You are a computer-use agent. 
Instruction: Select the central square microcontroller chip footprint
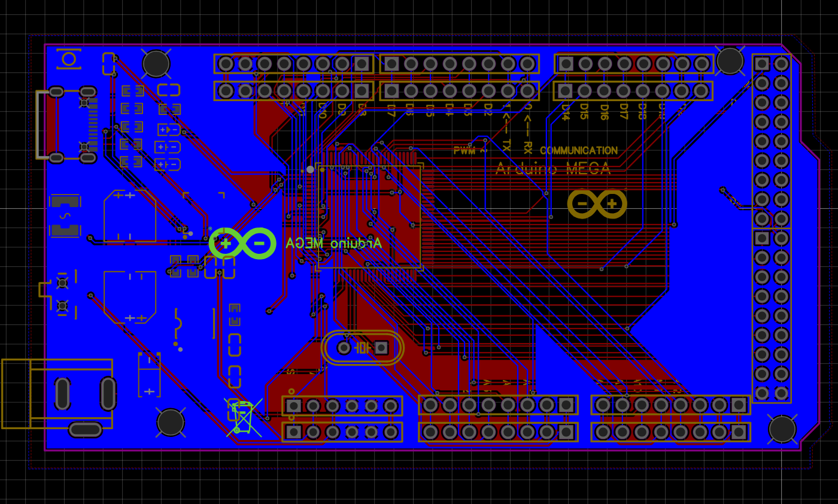[x=369, y=216]
